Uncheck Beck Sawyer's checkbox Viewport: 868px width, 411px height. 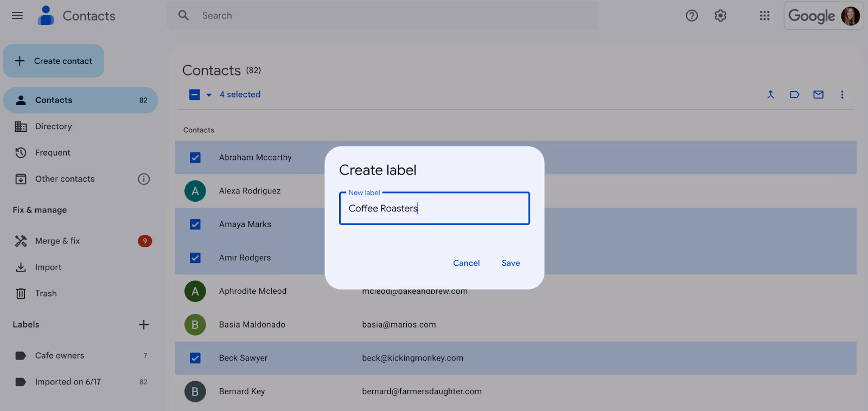point(195,358)
